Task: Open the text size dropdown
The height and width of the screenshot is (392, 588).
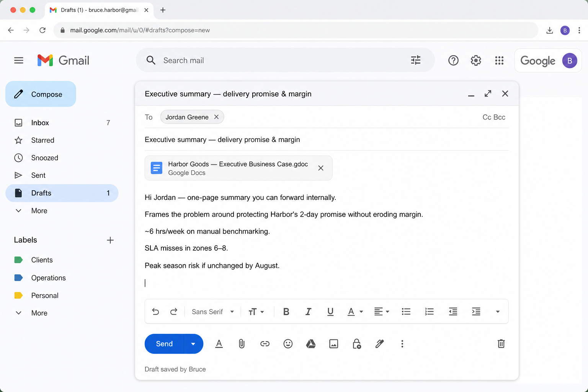Action: pyautogui.click(x=256, y=312)
